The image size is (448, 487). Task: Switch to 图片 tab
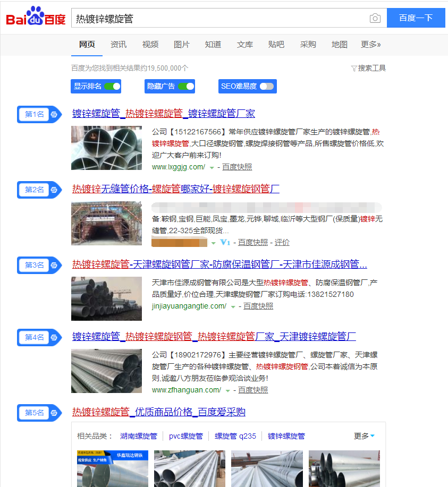point(182,45)
